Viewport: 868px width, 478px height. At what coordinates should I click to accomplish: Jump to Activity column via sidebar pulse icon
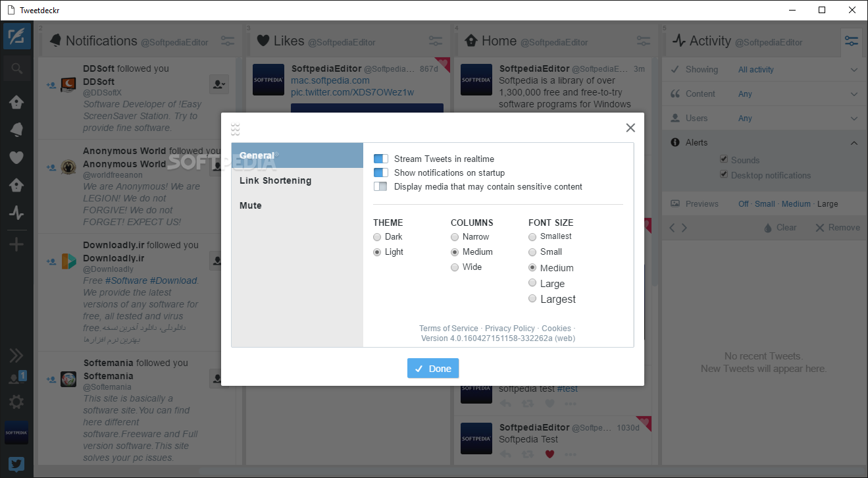point(16,213)
